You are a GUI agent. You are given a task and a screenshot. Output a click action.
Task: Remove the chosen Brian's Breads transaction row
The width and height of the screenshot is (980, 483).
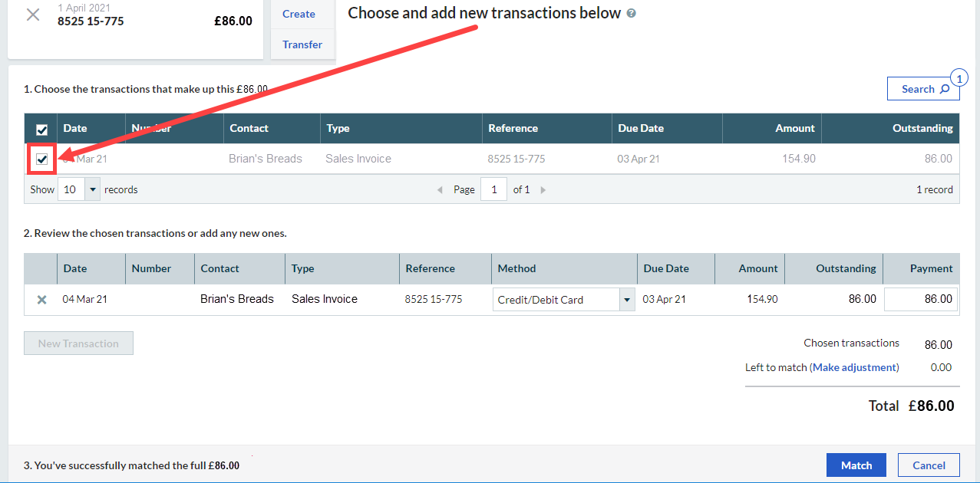pos(42,300)
